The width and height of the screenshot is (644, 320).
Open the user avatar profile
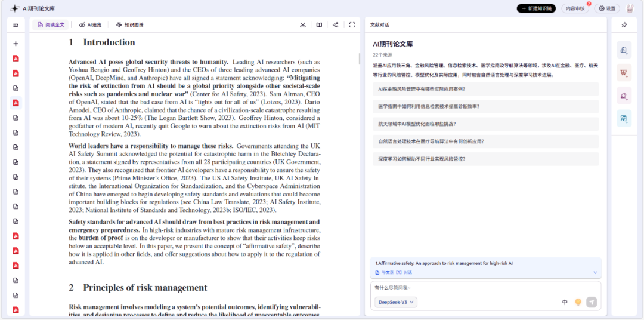coord(630,8)
